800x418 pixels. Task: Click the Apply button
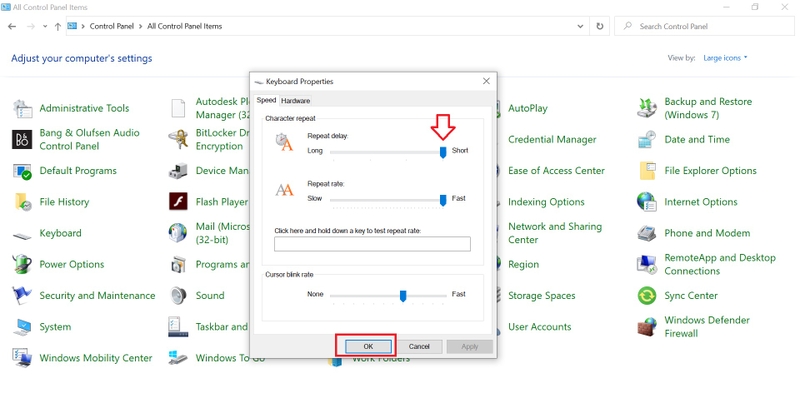coord(469,347)
